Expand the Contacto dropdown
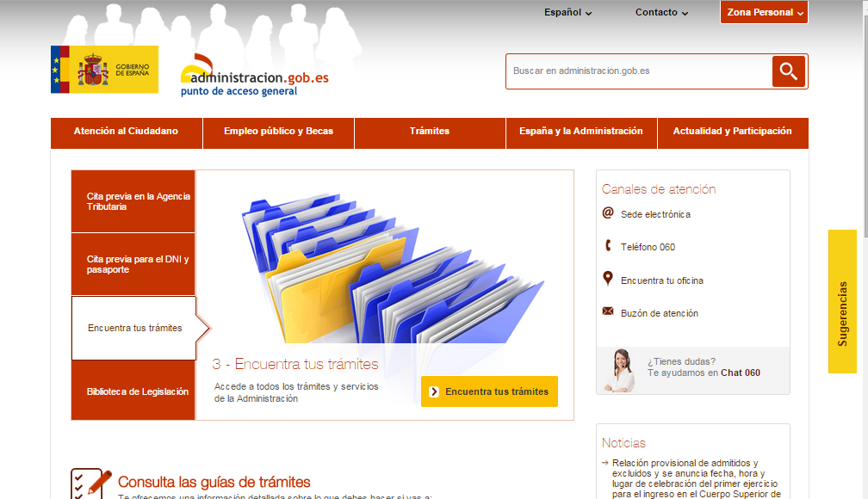 pos(661,13)
